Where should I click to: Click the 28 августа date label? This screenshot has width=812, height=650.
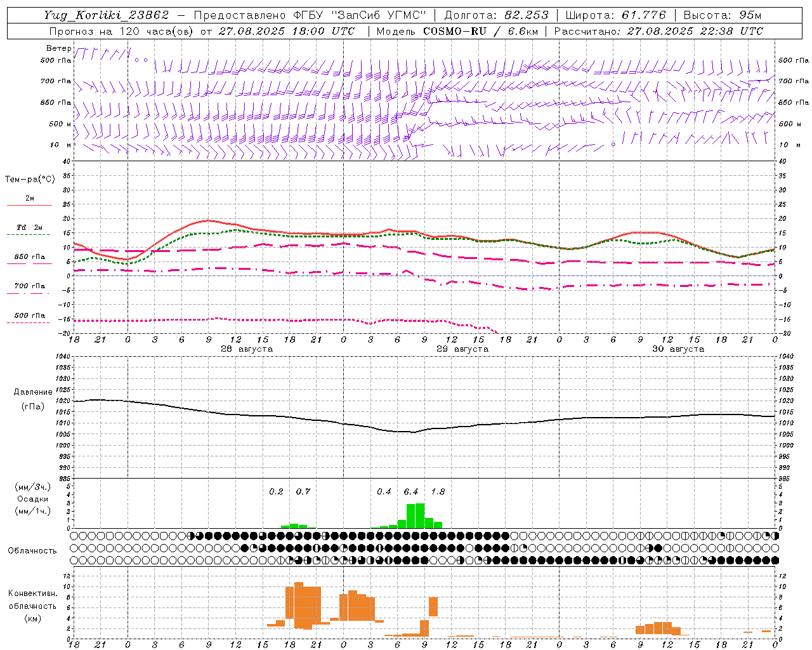tap(247, 349)
